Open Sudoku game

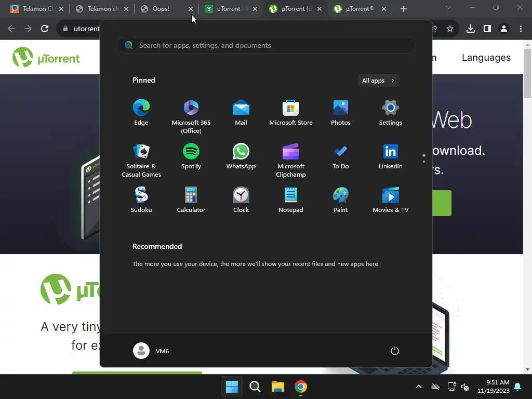click(x=141, y=200)
